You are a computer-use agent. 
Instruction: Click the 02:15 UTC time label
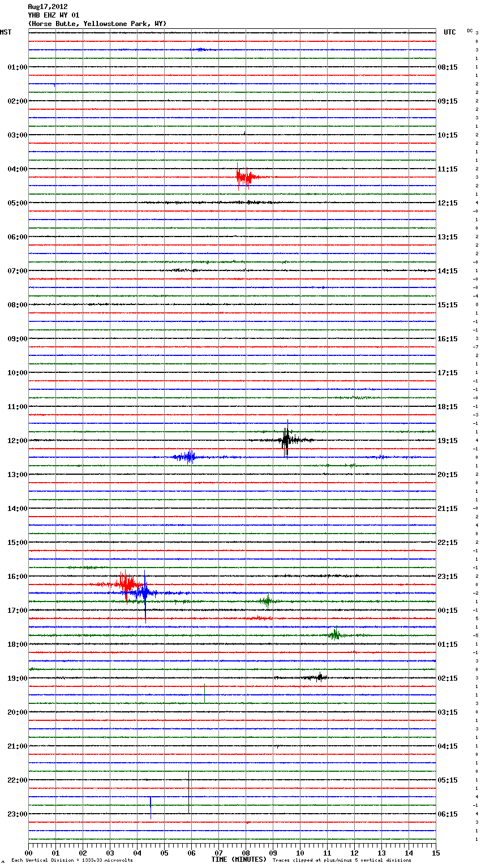[x=448, y=678]
